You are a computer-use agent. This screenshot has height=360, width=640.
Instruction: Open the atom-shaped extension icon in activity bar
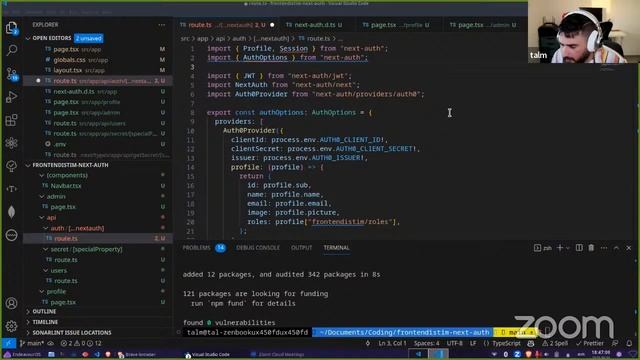coord(11,143)
